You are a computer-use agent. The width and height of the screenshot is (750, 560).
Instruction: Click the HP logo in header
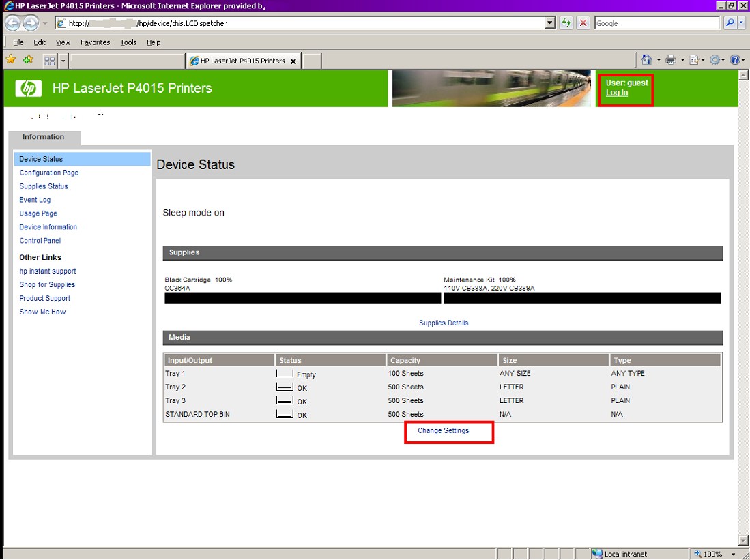click(28, 89)
